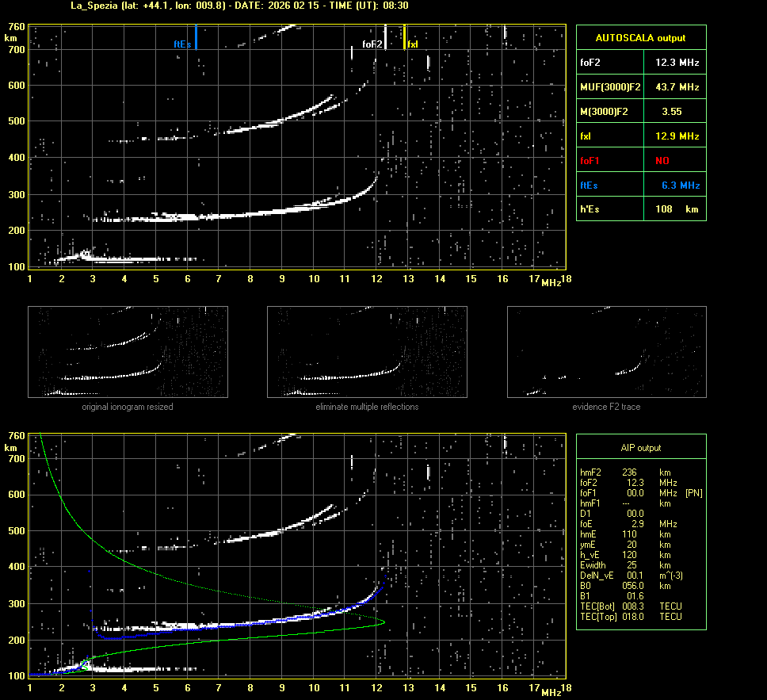Select the AUTOSCALA output header
This screenshot has width=767, height=700.
[640, 37]
